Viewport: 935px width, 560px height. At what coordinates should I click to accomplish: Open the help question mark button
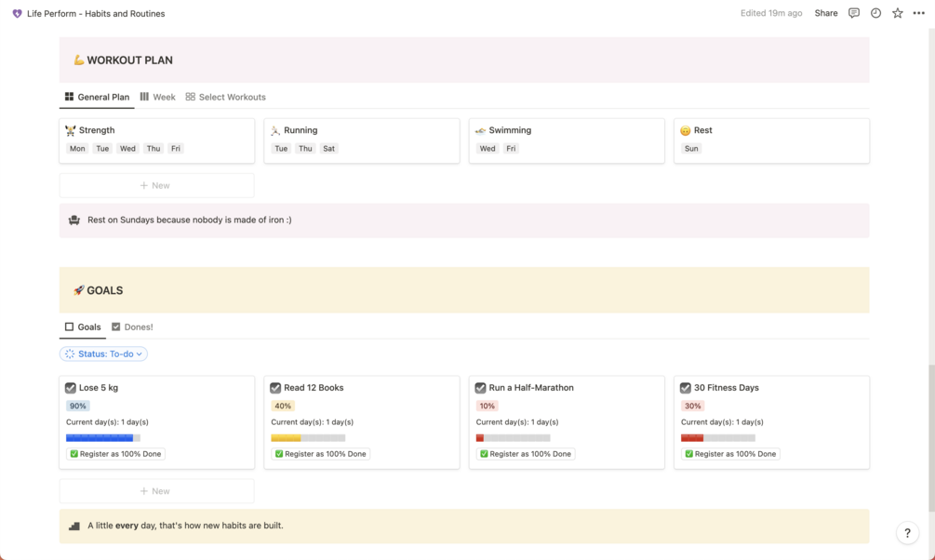[907, 533]
